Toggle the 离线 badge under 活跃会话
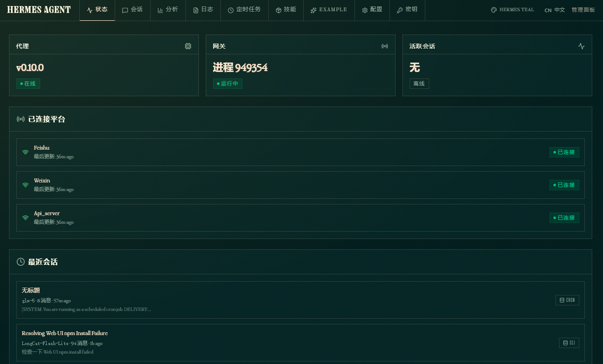This screenshot has height=364, width=603. [x=419, y=83]
